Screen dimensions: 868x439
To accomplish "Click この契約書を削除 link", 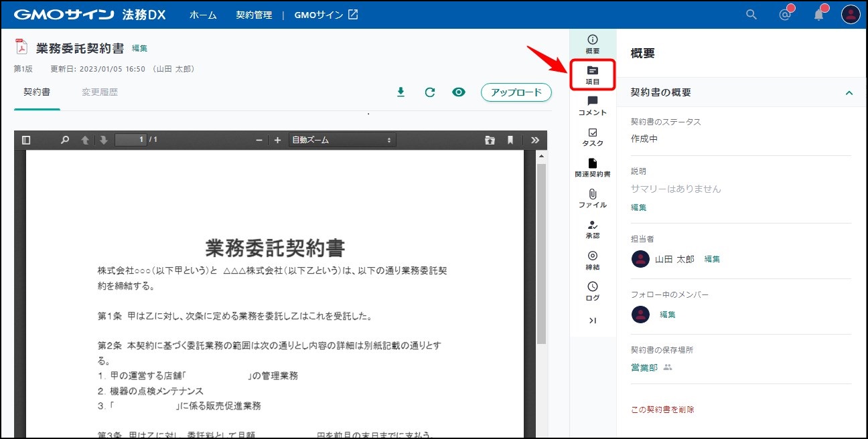I will tap(662, 409).
